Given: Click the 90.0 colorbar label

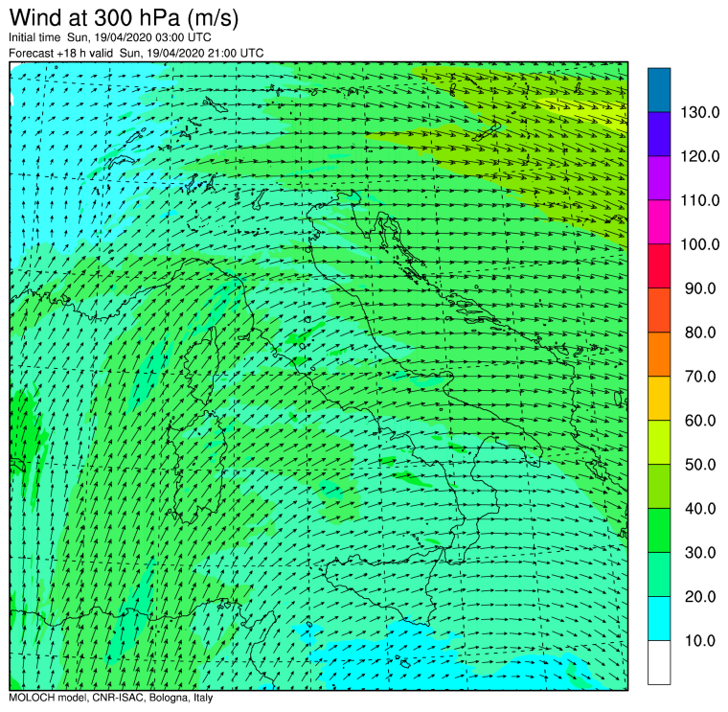Looking at the screenshot, I should click(700, 288).
